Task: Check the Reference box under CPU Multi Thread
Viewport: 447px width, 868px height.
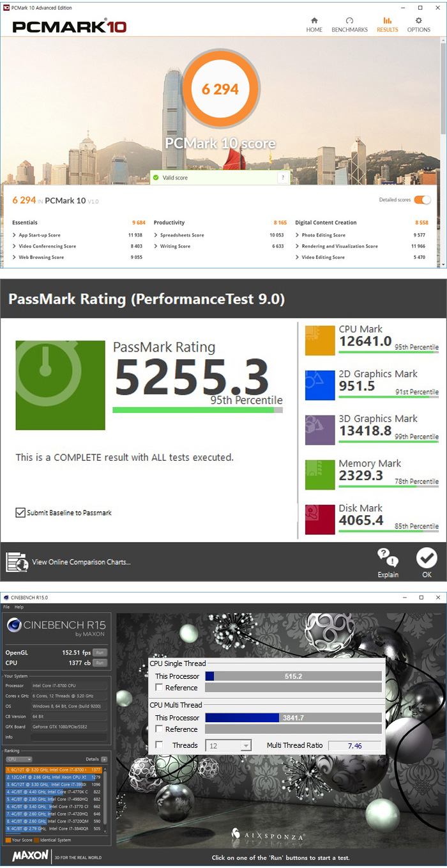Action: (159, 729)
